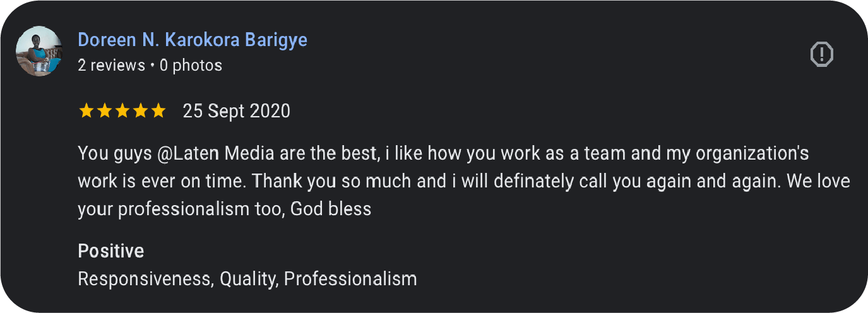Select the Professionalism attribute

(x=350, y=279)
